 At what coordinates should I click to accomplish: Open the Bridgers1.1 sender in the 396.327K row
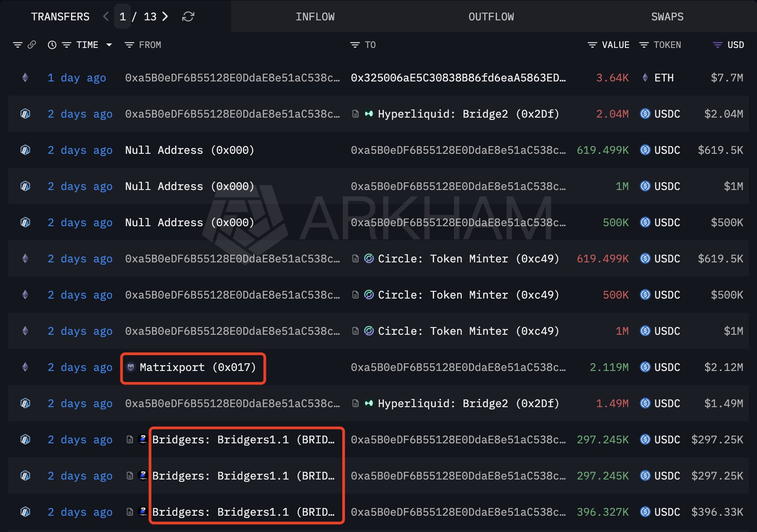tap(243, 512)
